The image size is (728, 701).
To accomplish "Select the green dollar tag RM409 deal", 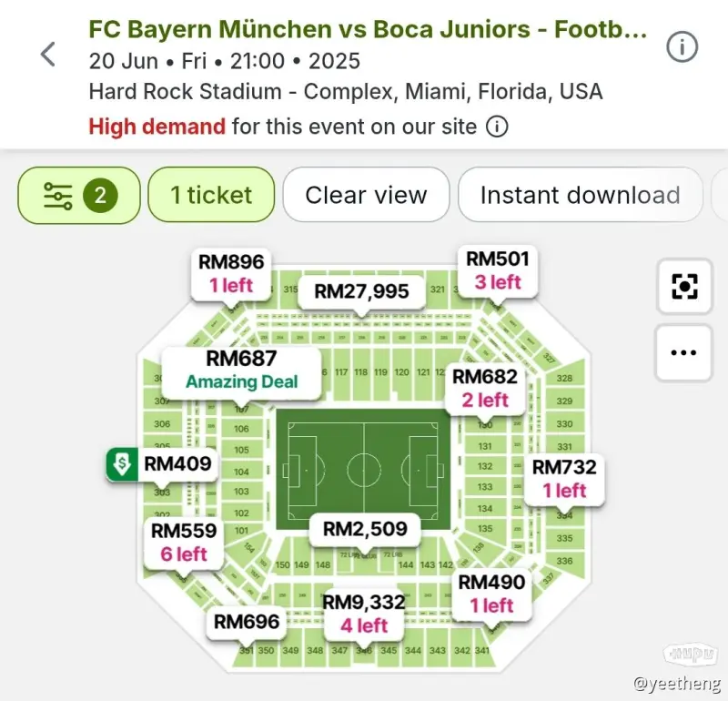I will pyautogui.click(x=162, y=463).
